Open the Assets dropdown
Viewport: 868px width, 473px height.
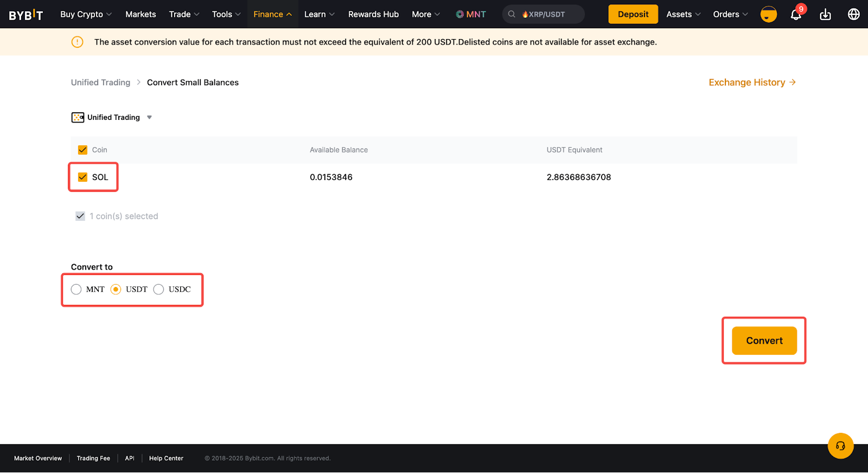(683, 15)
